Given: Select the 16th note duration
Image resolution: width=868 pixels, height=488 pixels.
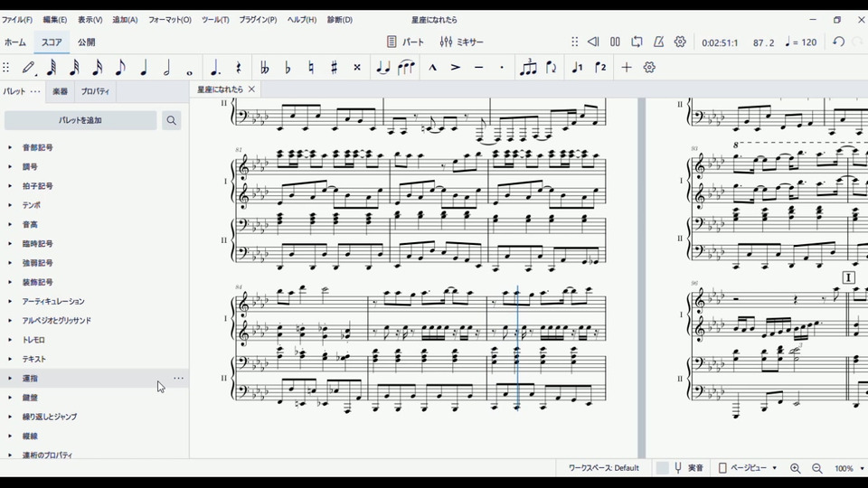Looking at the screenshot, I should 98,68.
